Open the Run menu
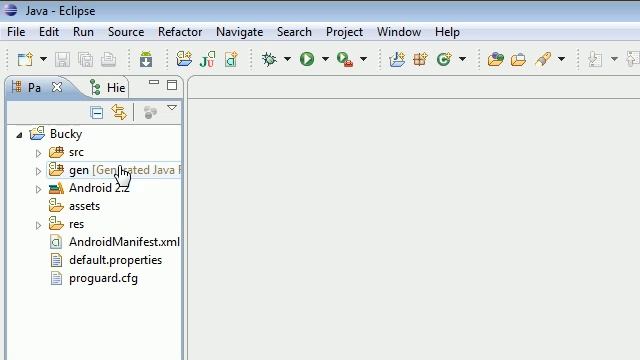Screen dimensions: 640x360 pos(83,32)
